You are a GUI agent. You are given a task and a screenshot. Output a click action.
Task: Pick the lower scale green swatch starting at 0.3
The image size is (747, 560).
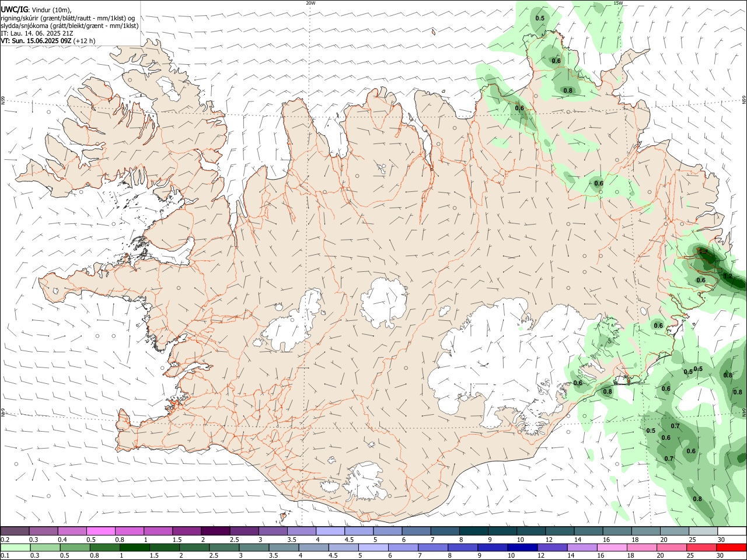pos(45,547)
